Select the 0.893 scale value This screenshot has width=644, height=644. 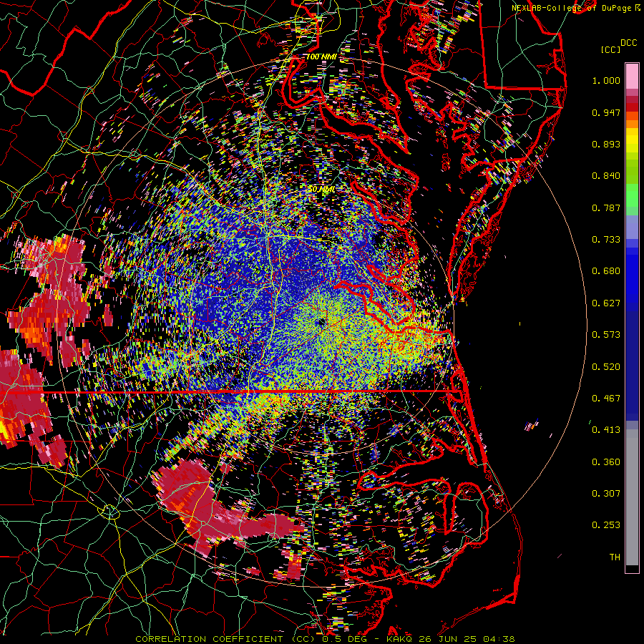(606, 144)
